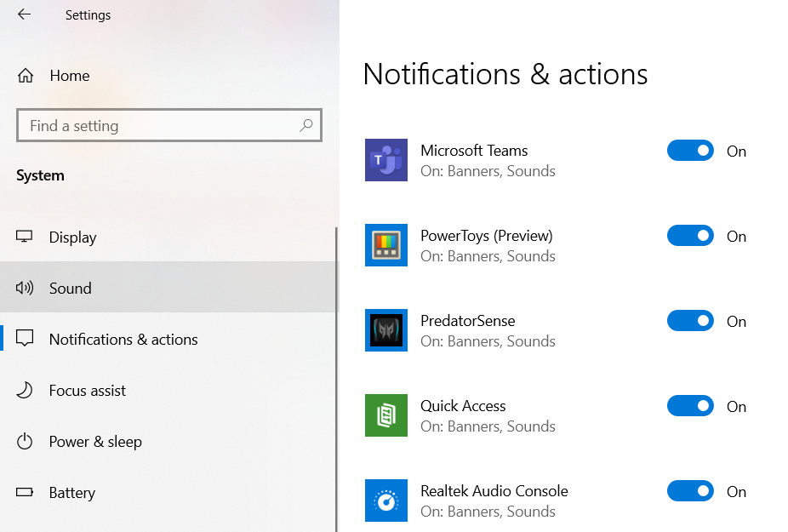788x532 pixels.
Task: Go to Power & sleep settings
Action: (x=168, y=442)
